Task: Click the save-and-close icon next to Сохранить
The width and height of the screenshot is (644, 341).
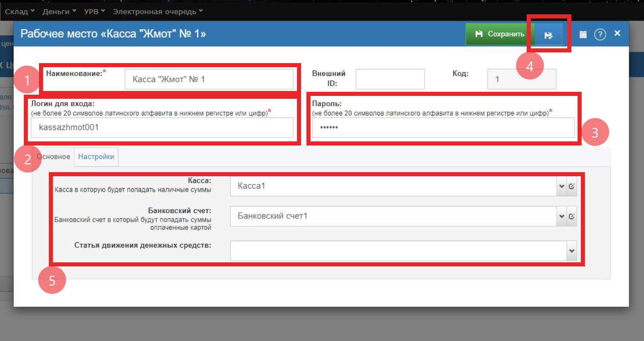Action: (548, 35)
